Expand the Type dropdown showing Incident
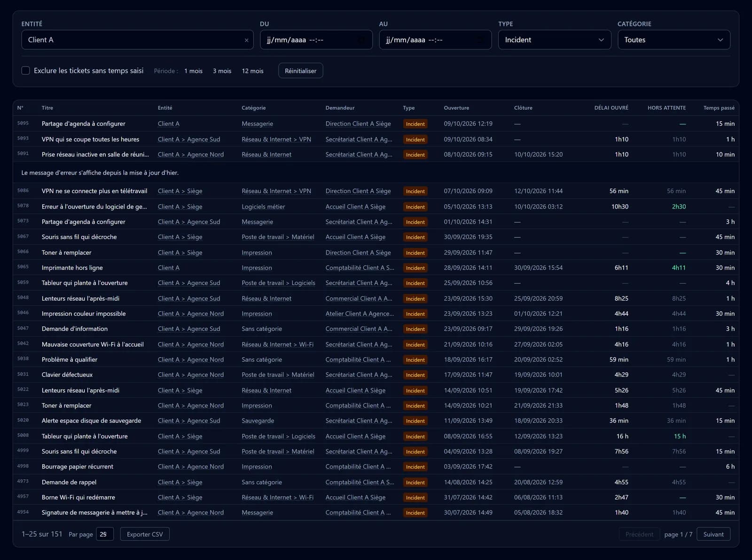This screenshot has width=752, height=560. coord(555,40)
